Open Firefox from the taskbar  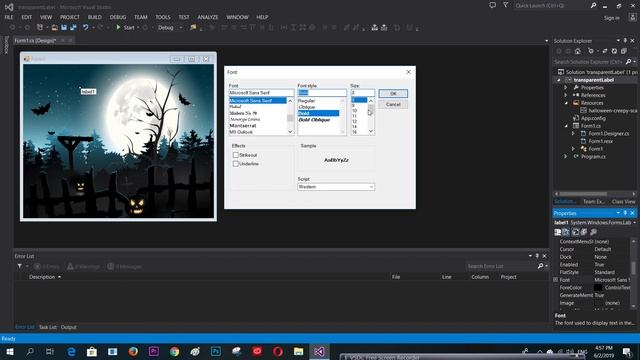tap(133, 351)
